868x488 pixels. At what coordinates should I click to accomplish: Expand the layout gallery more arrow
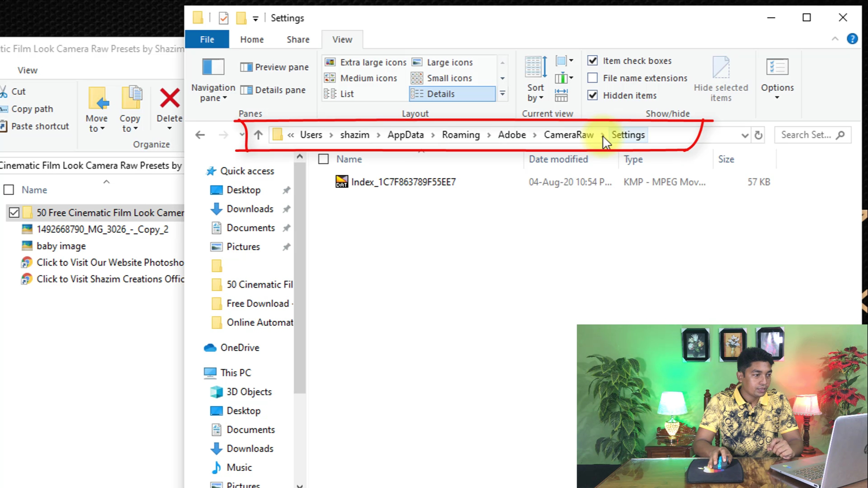pyautogui.click(x=502, y=94)
